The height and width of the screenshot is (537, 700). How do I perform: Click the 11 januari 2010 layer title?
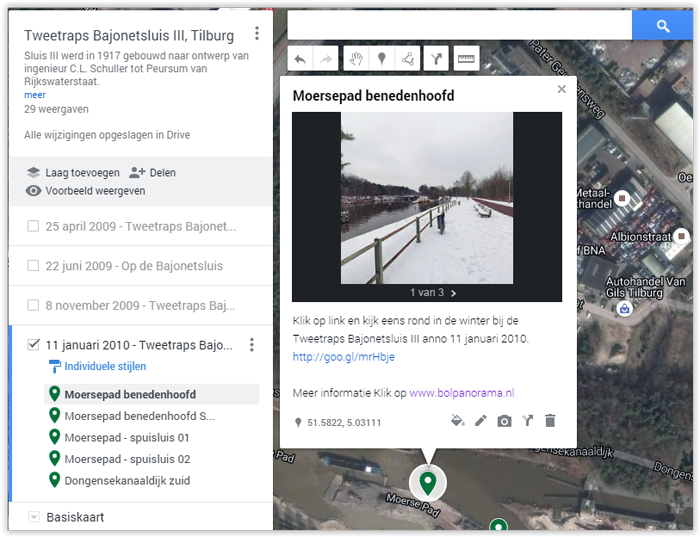139,345
